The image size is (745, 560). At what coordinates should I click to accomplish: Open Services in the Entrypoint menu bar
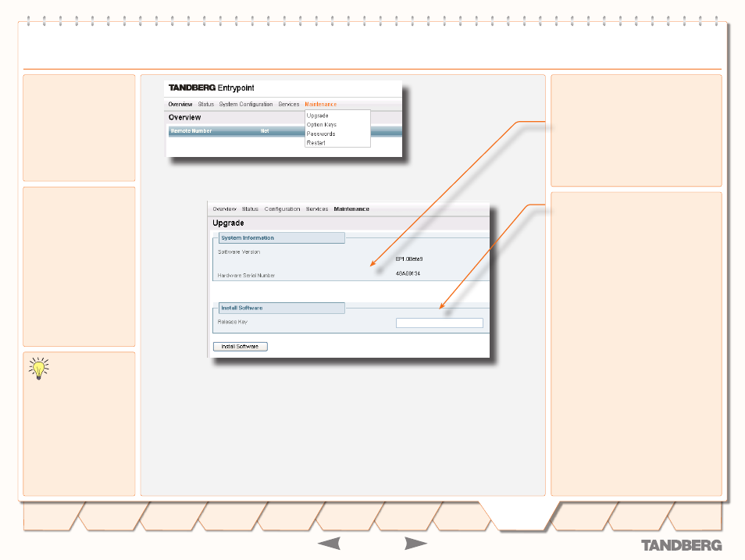click(x=289, y=104)
